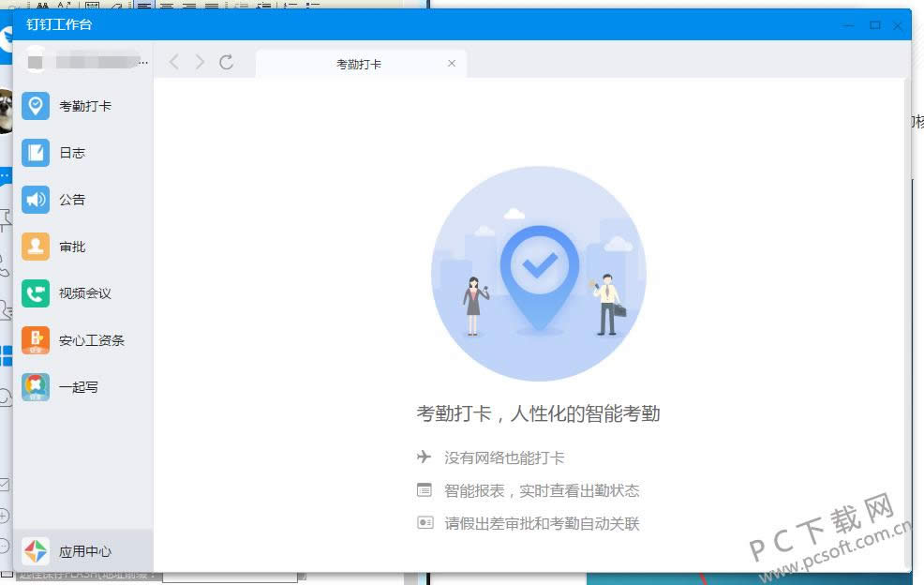Click the 公告 megaphone icon
Image resolution: width=924 pixels, height=585 pixels.
(x=36, y=200)
